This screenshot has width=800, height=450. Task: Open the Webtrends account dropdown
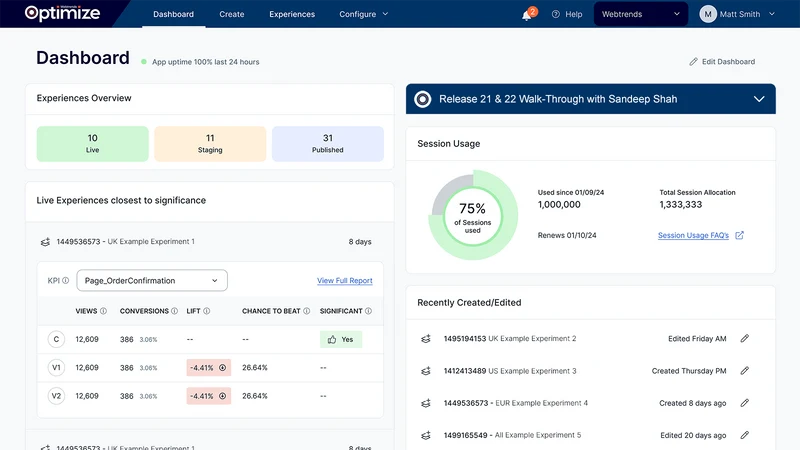[640, 14]
